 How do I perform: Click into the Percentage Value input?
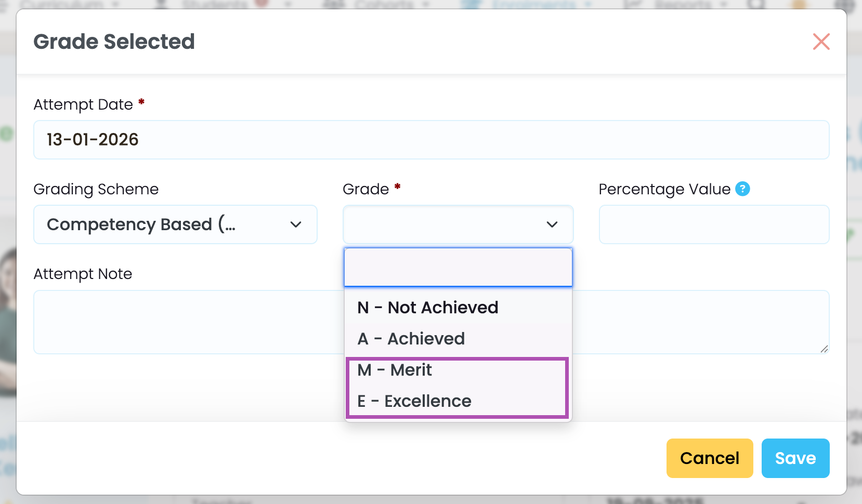coord(713,224)
